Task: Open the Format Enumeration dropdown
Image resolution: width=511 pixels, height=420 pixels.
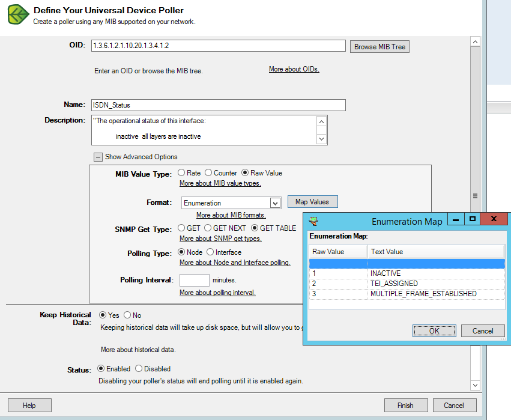Action: (x=275, y=203)
